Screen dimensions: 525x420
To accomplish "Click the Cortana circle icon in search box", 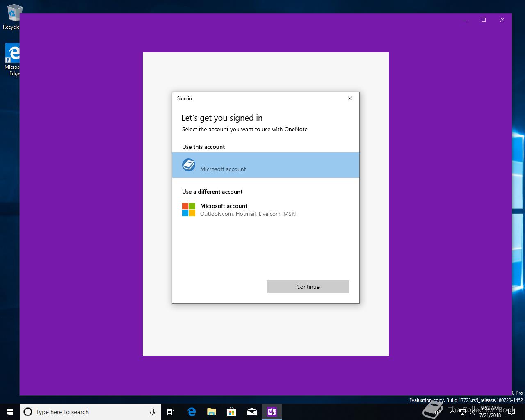I will point(28,412).
